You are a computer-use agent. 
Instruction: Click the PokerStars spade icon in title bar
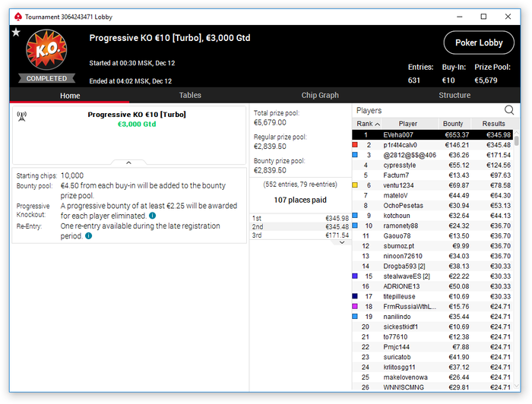[18, 17]
